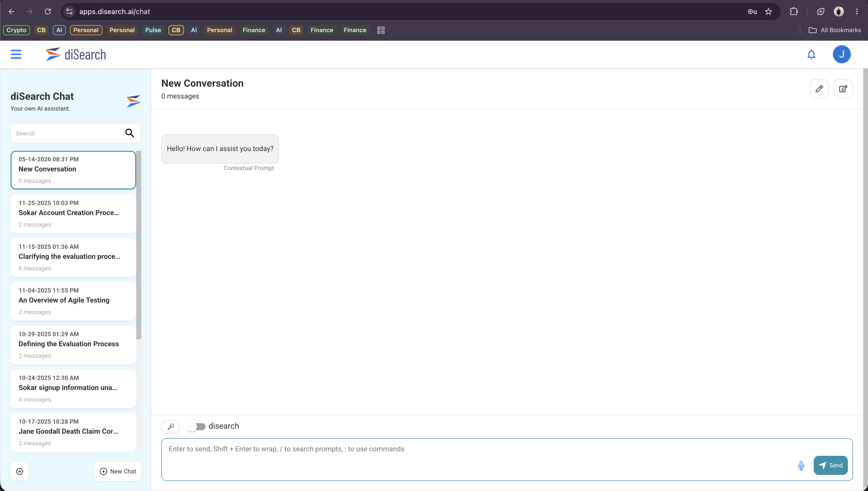Open Sokar Account Creation Proce... conversation
Viewport: 868px width, 491px height.
[73, 214]
